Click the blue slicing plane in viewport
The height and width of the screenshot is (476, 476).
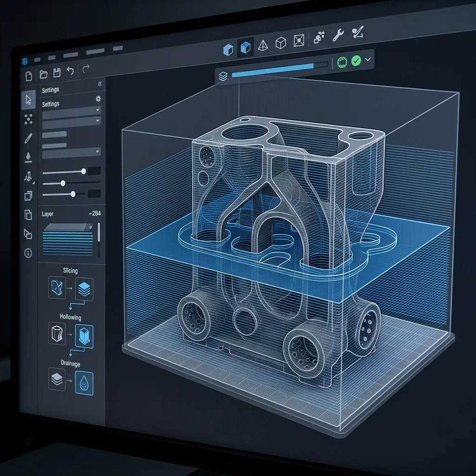pyautogui.click(x=288, y=249)
